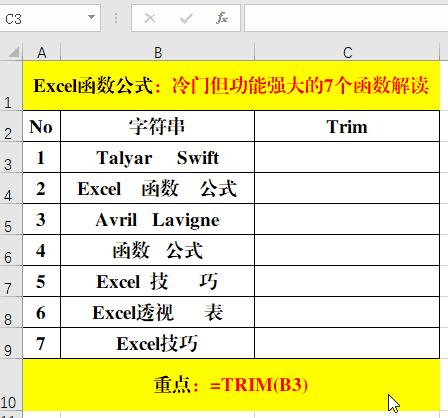Click the Enter checkmark icon in formula bar
This screenshot has height=418, width=448.
tap(186, 18)
